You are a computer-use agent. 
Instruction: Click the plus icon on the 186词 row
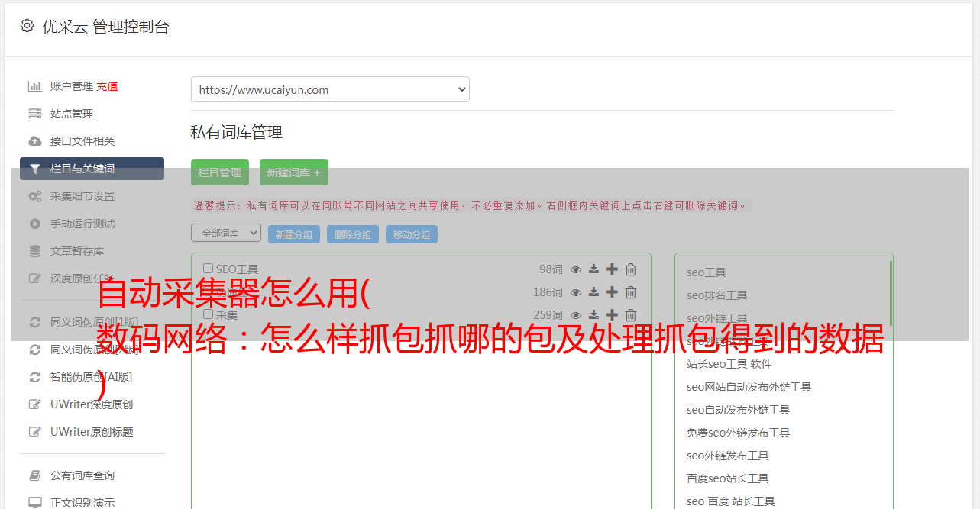[x=612, y=292]
